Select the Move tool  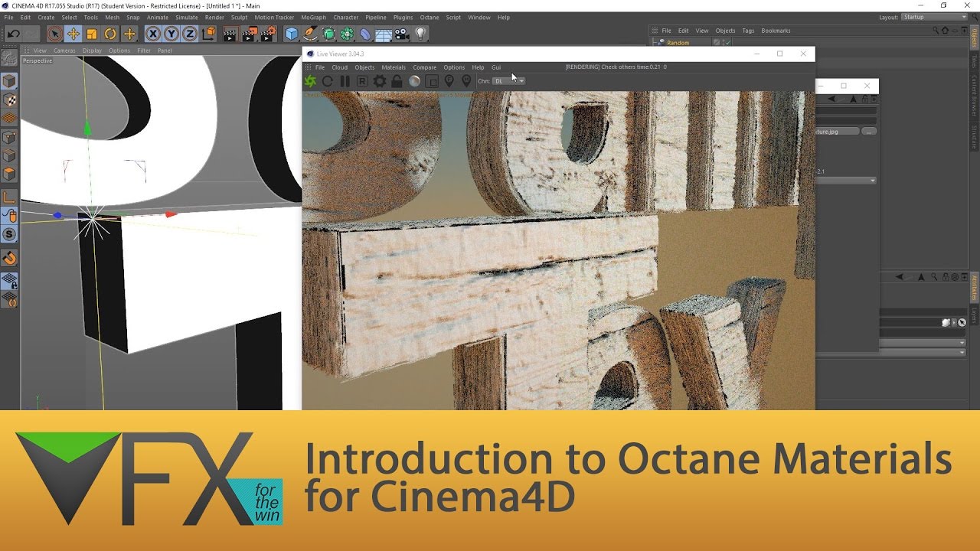click(73, 34)
